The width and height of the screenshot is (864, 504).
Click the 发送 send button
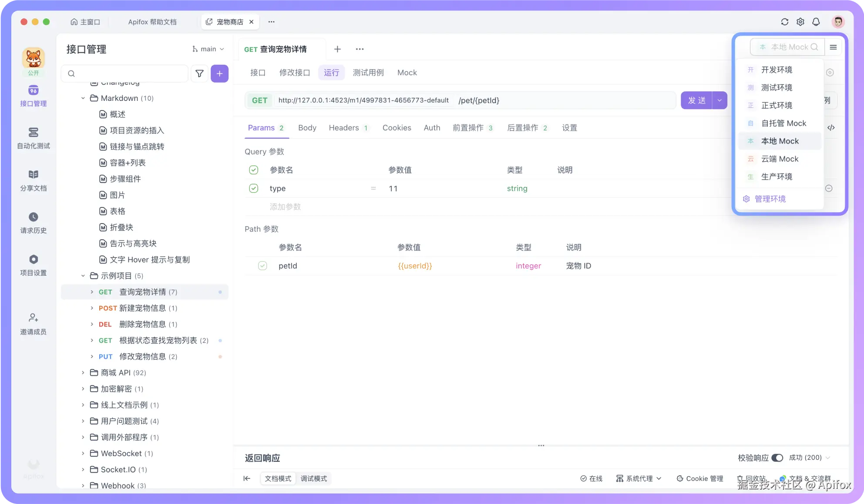coord(696,100)
